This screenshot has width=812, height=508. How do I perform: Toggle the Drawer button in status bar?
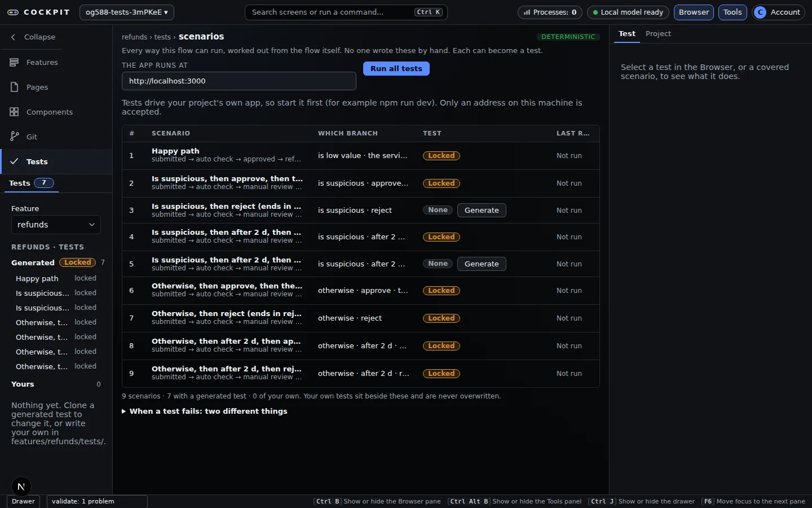23,501
